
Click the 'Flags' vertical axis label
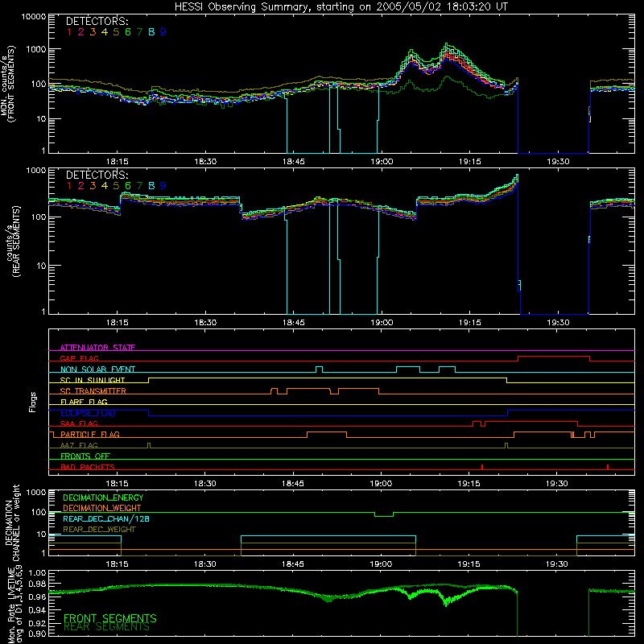[x=33, y=402]
